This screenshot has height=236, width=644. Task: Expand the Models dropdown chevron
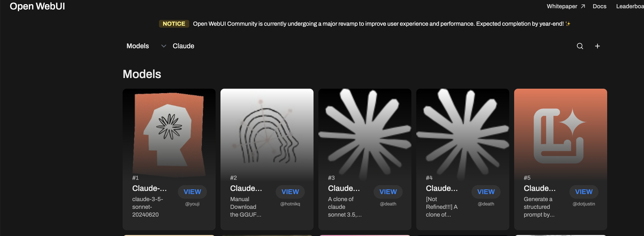coord(164,46)
